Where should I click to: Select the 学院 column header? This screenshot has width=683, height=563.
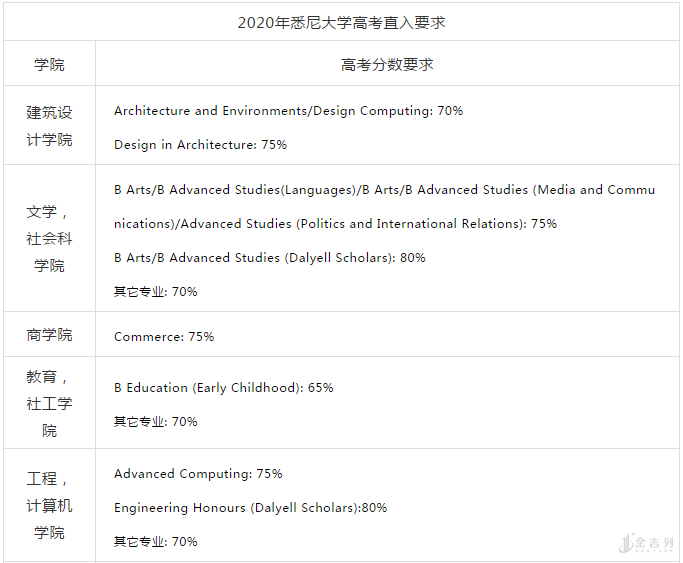tap(49, 64)
